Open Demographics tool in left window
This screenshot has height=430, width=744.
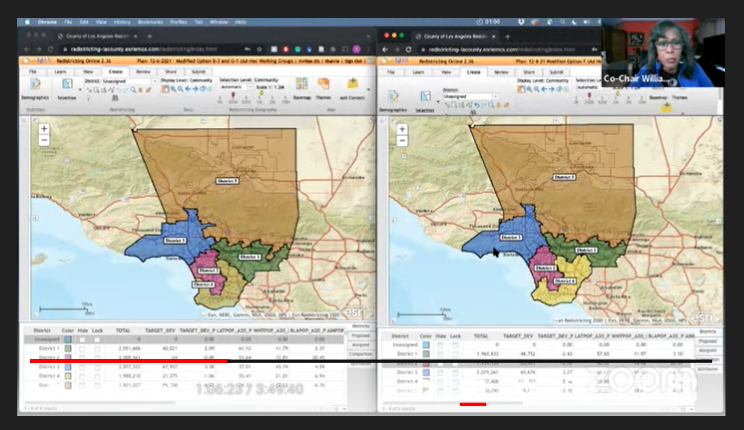pos(35,89)
